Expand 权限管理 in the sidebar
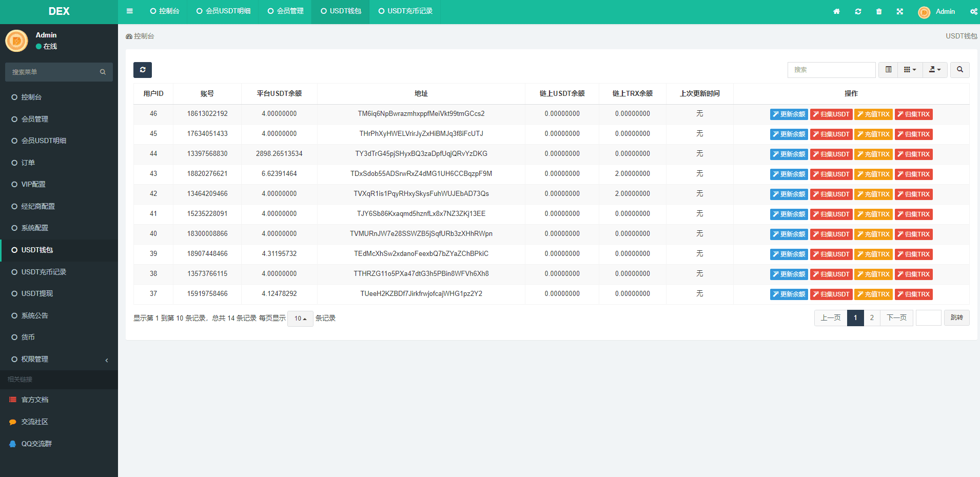This screenshot has width=980, height=477. pos(59,359)
